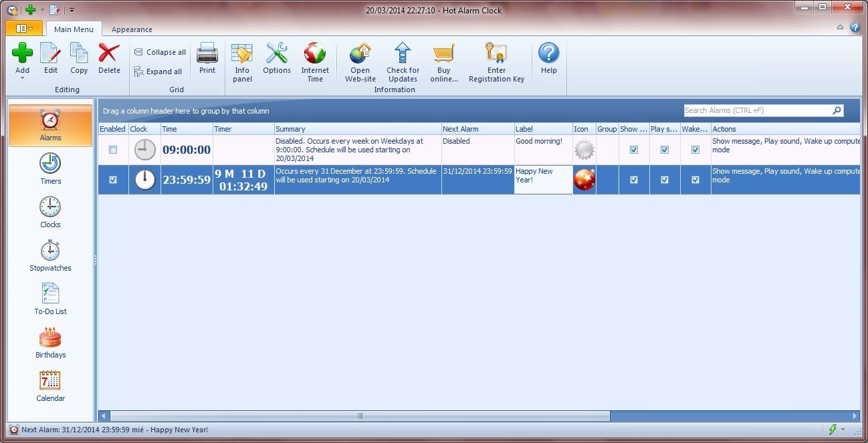
Task: Delete the selected alarm
Action: coord(108,61)
